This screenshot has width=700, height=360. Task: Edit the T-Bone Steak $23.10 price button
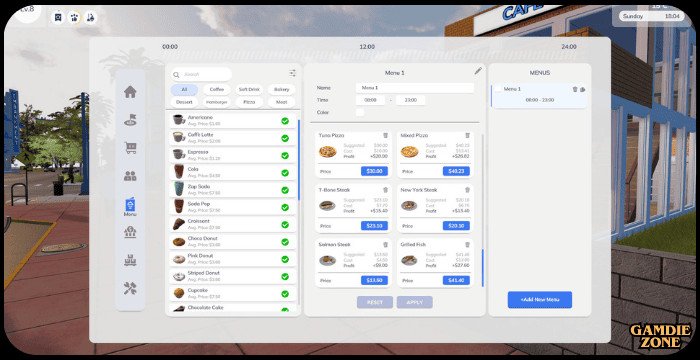point(374,226)
